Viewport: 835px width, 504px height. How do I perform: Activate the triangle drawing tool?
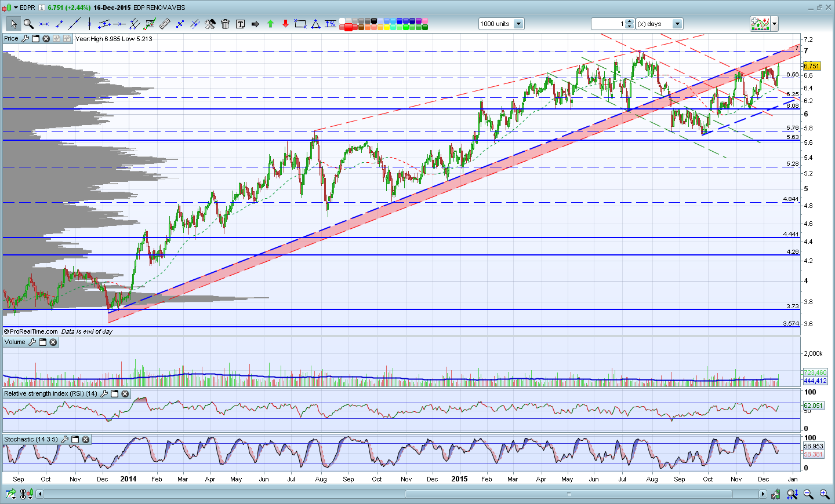pyautogui.click(x=315, y=24)
